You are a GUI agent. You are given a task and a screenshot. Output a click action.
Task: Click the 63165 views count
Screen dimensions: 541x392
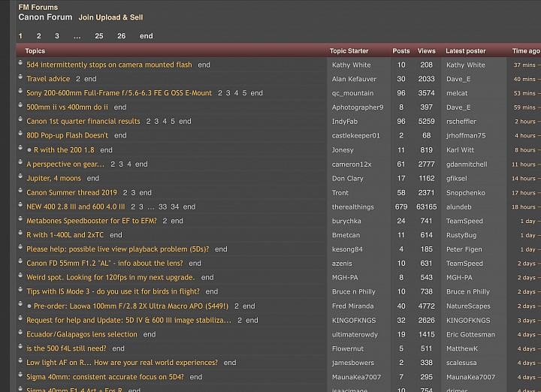(427, 207)
